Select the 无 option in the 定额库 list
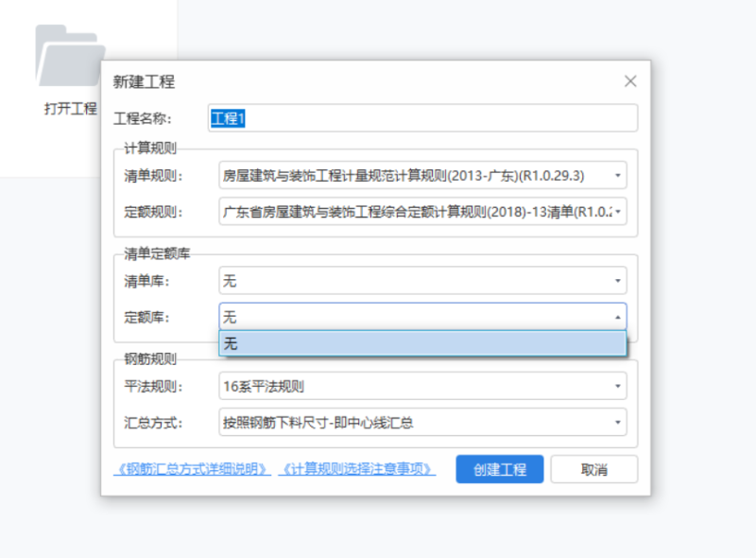Screen dimensions: 756x558 421,343
